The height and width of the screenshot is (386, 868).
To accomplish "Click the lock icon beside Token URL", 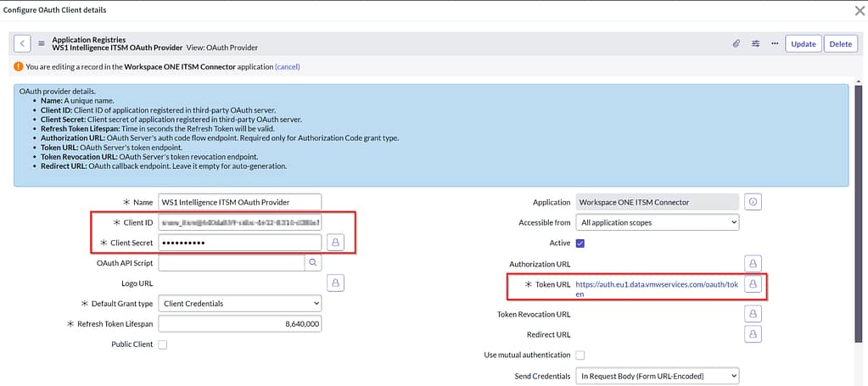I will [x=753, y=284].
